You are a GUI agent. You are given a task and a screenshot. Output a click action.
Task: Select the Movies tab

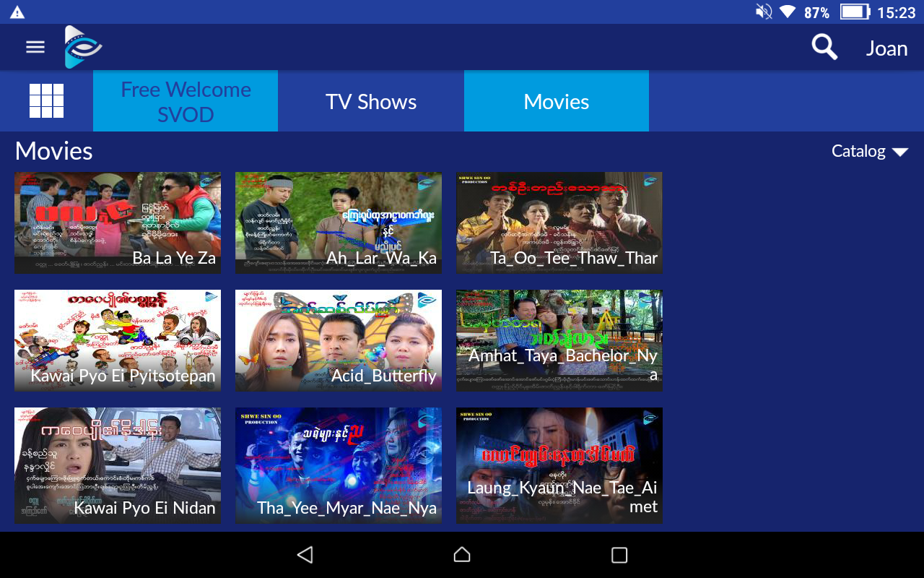click(557, 101)
